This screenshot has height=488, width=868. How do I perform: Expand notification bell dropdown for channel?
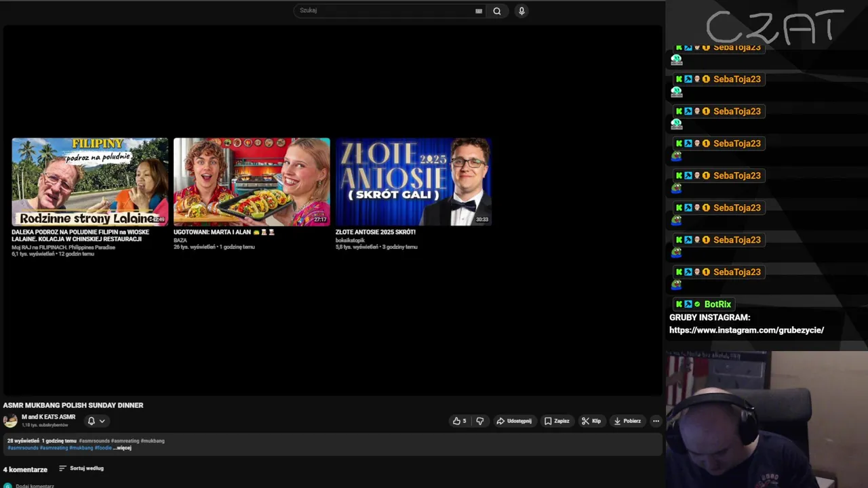tap(96, 421)
